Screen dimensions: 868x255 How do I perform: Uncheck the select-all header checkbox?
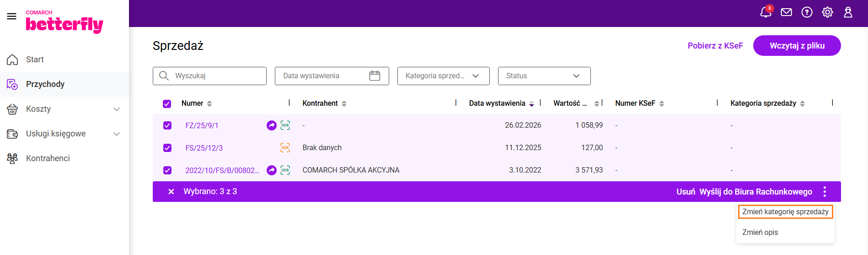(167, 104)
